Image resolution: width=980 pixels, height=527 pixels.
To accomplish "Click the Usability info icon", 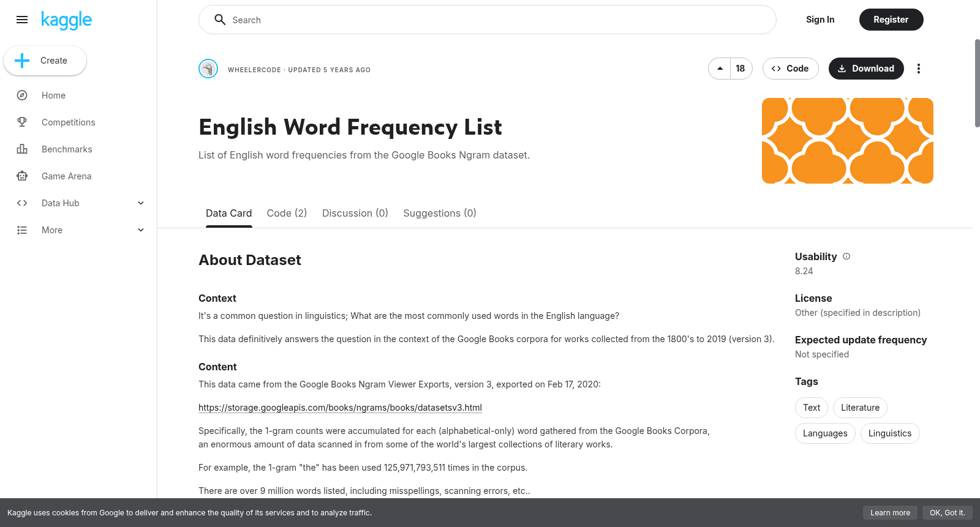I will (846, 256).
